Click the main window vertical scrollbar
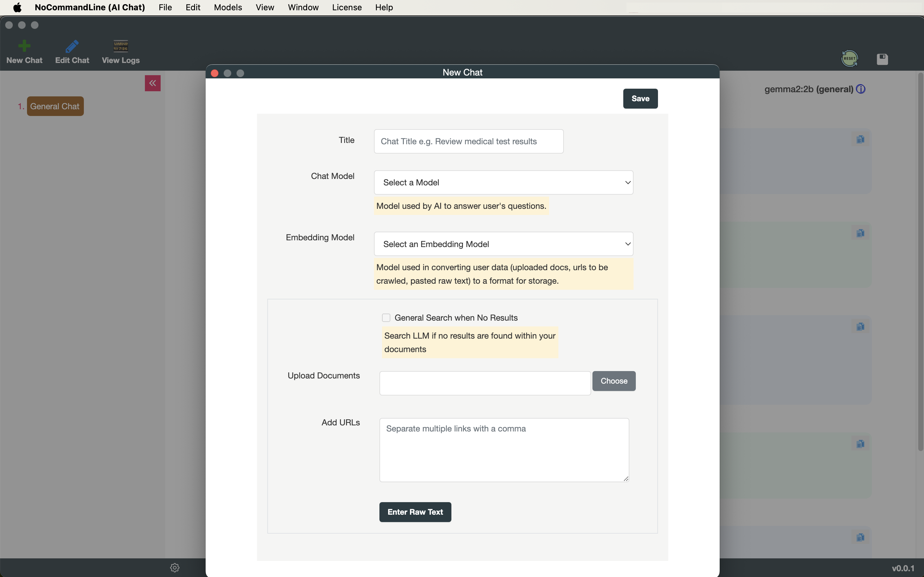 [920, 262]
